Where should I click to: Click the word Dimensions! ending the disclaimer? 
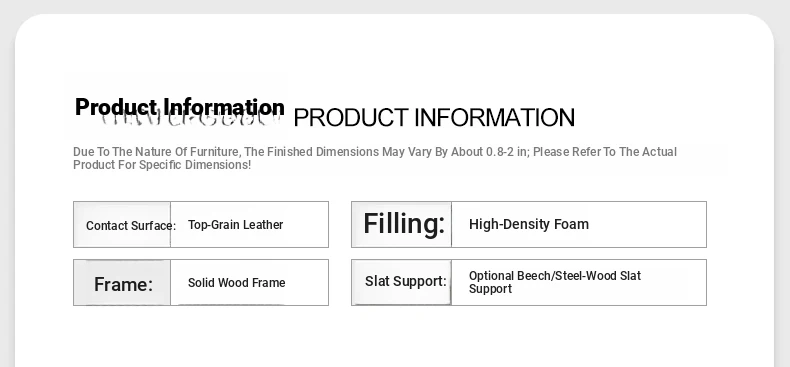click(x=218, y=165)
